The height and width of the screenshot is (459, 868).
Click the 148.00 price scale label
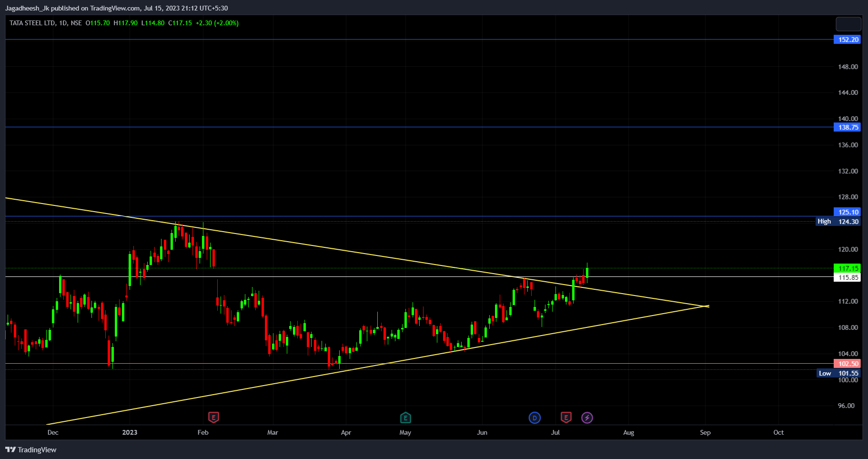848,67
